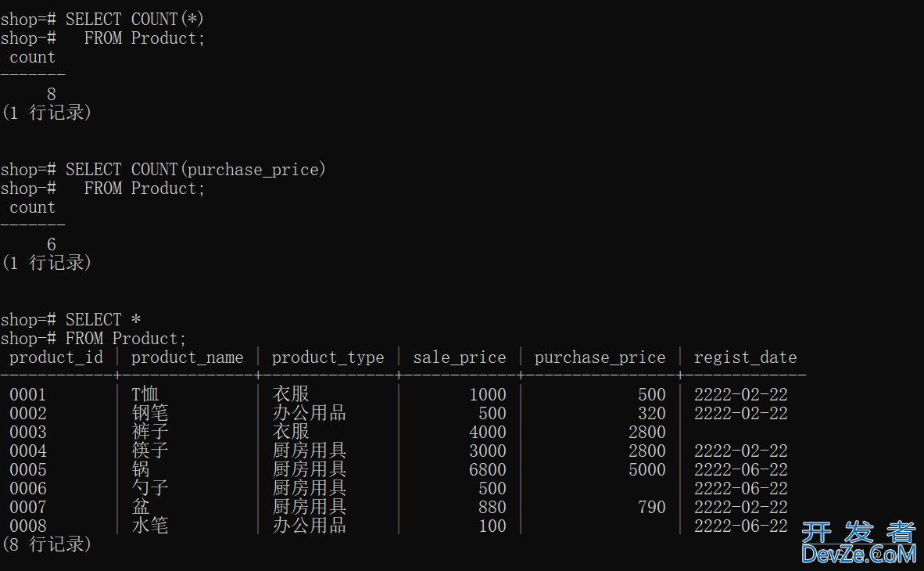Screen dimensions: 924x571
Task: Select the purchase_price column header
Action: (600, 357)
